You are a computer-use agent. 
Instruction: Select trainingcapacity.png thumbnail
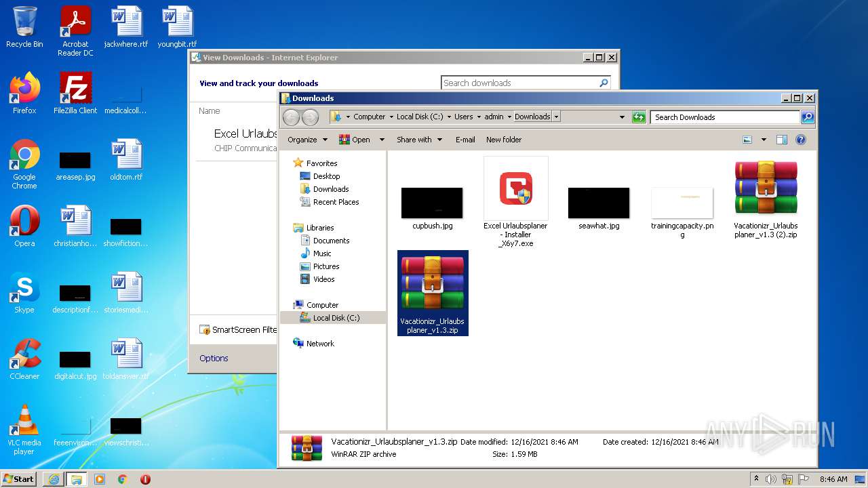pos(682,212)
